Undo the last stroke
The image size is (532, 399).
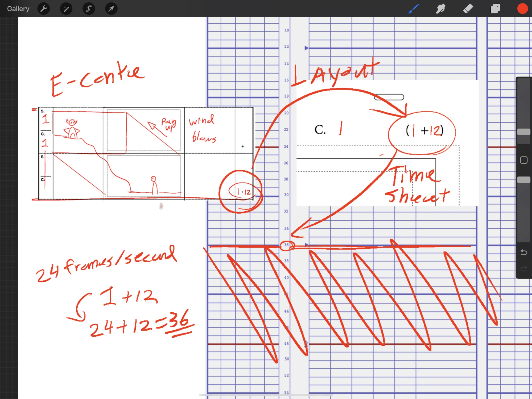click(x=523, y=252)
